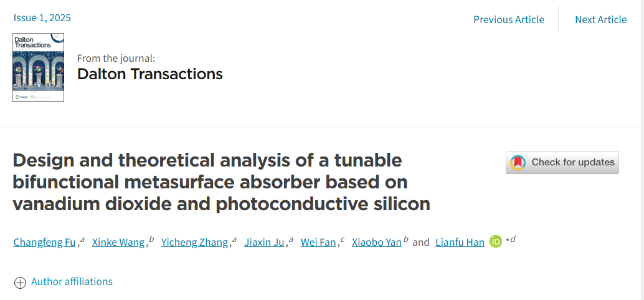Show the Author affiliations text link

click(x=72, y=281)
